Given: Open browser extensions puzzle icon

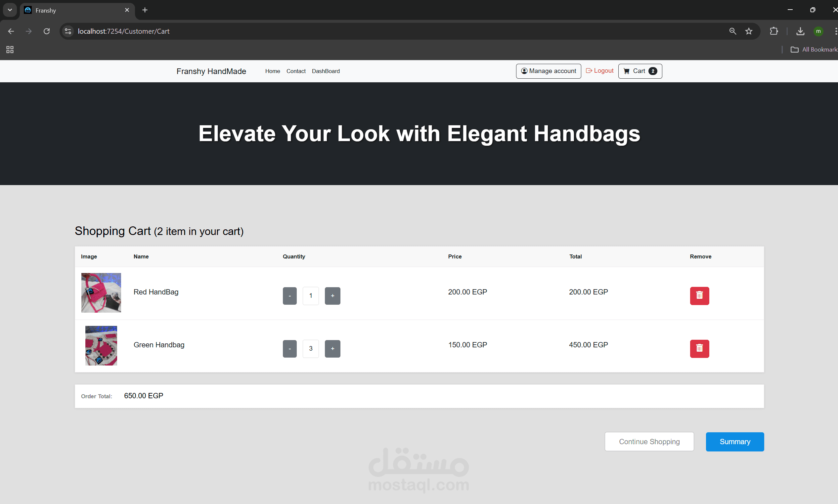Looking at the screenshot, I should point(774,31).
